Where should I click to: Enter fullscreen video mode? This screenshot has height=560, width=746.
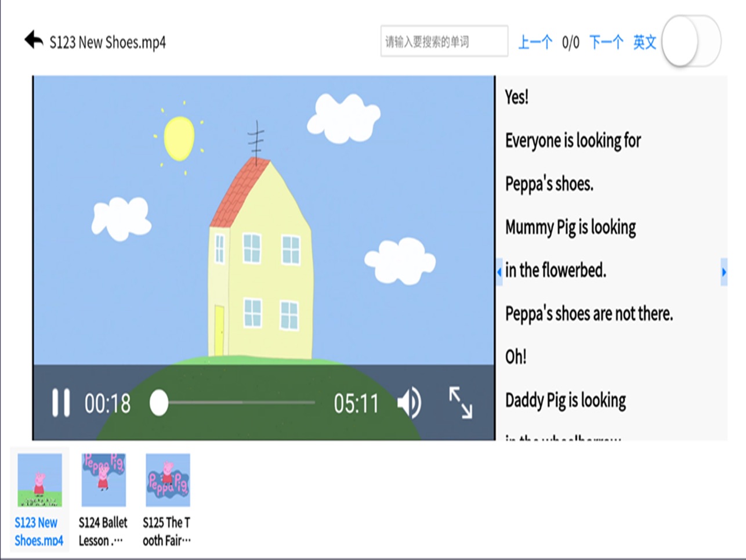[x=461, y=403]
